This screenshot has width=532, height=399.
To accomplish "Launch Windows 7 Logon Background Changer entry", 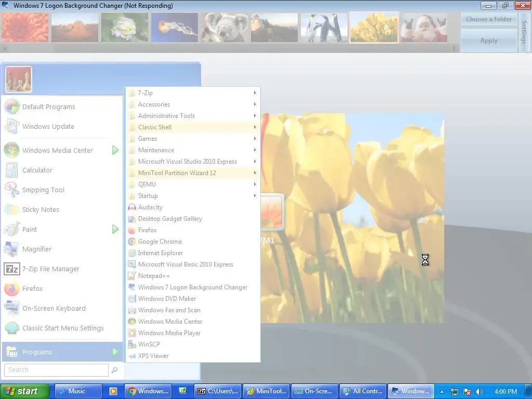I will tap(193, 287).
